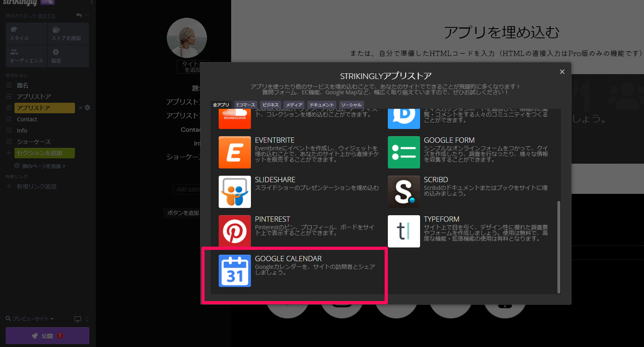Click the drag handle beside Info section
This screenshot has width=644, height=347.
pos(9,131)
